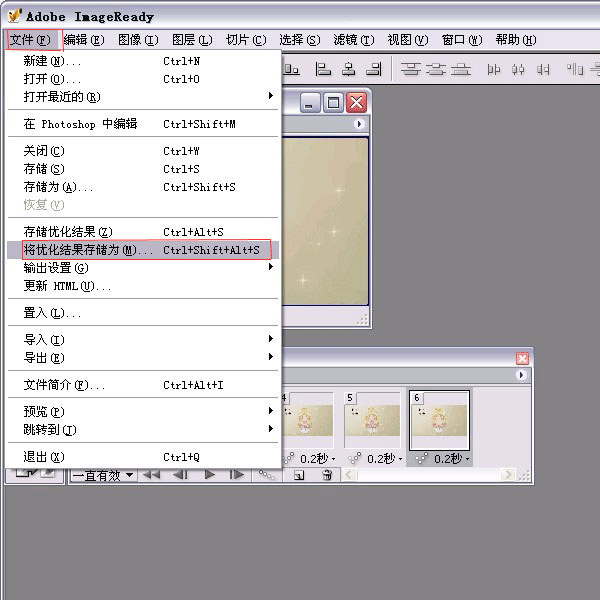
Task: Click the align right edges icon
Action: pos(373,70)
